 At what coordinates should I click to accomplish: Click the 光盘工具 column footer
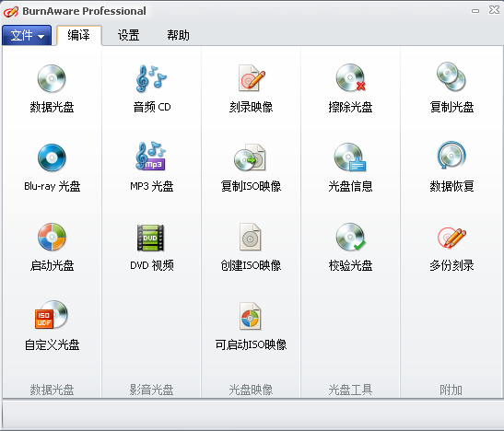pyautogui.click(x=350, y=390)
